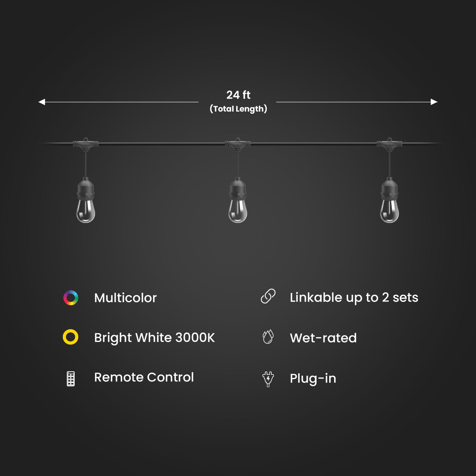Click the Linkable up to 2 sets text
The width and height of the screenshot is (476, 476).
point(354,298)
